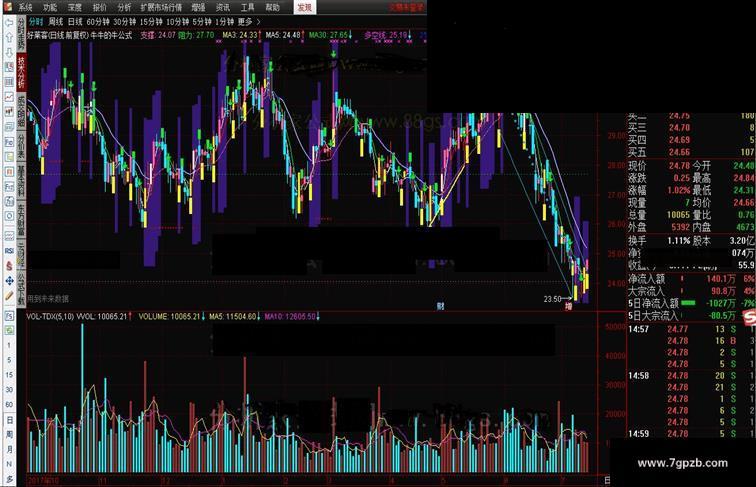Click the 大宗流入 row

click(x=691, y=291)
